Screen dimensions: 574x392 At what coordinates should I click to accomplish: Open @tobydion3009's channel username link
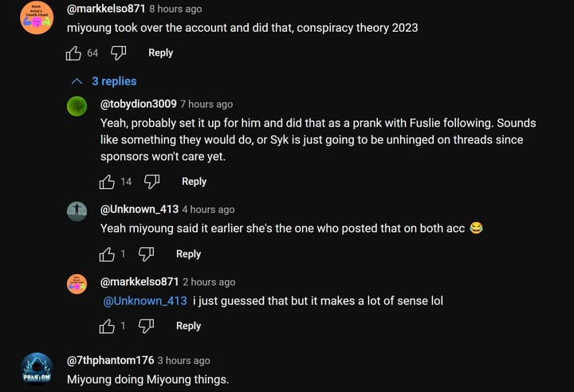(x=138, y=104)
